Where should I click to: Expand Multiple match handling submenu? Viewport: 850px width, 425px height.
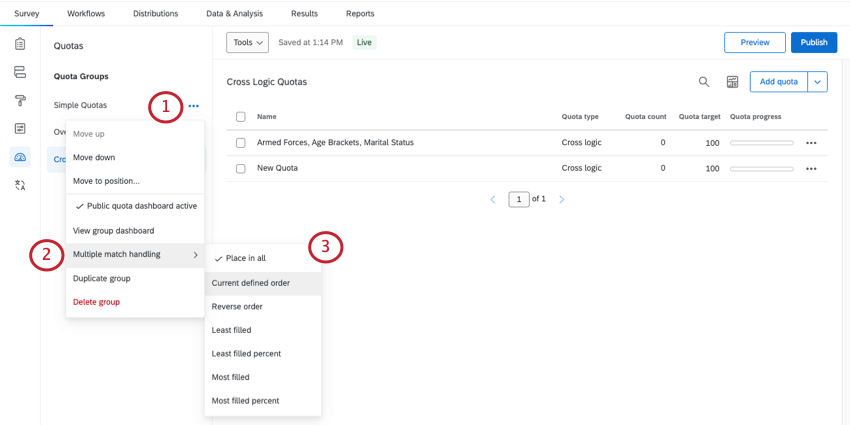click(x=135, y=255)
